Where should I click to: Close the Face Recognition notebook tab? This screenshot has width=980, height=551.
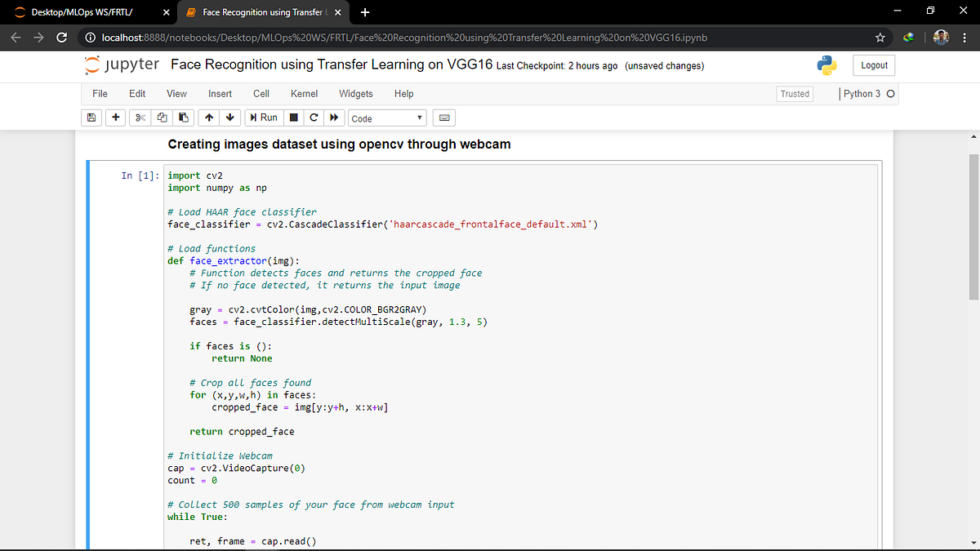point(337,12)
